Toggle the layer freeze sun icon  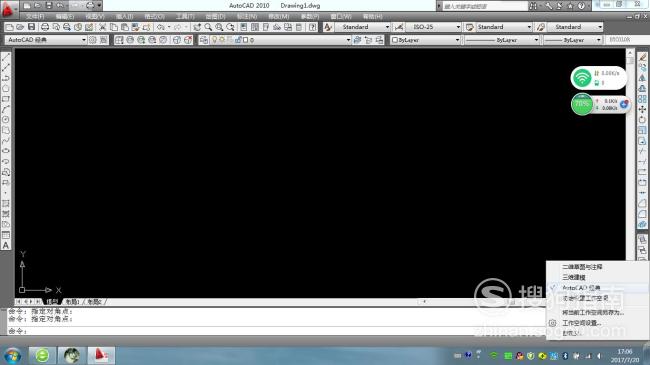(222, 40)
